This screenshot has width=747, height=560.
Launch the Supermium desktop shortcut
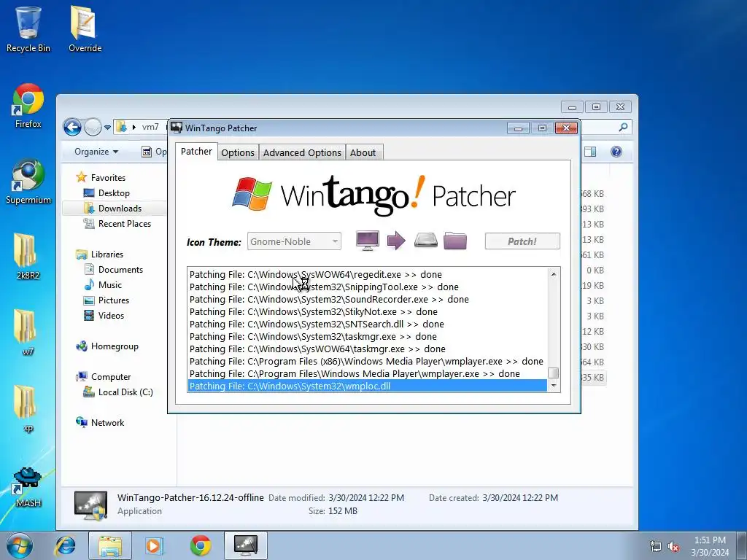click(28, 182)
